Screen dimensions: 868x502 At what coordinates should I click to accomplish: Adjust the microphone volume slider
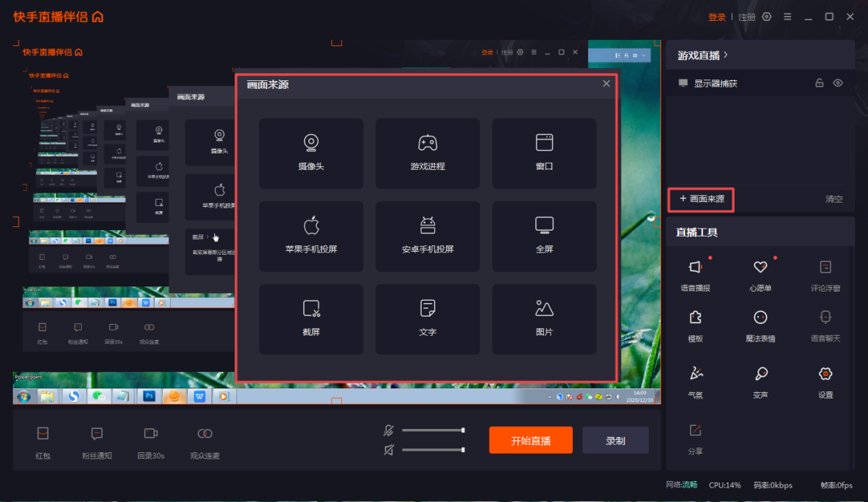tap(433, 430)
